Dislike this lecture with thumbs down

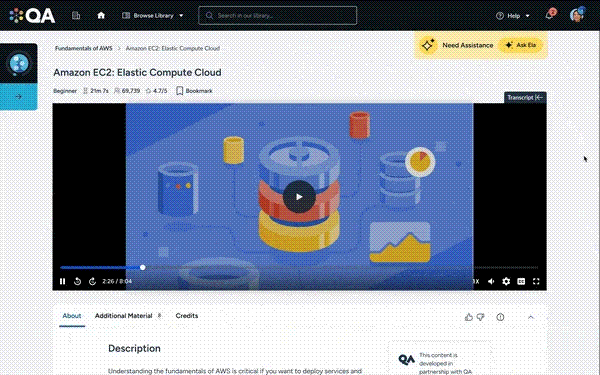tap(481, 317)
